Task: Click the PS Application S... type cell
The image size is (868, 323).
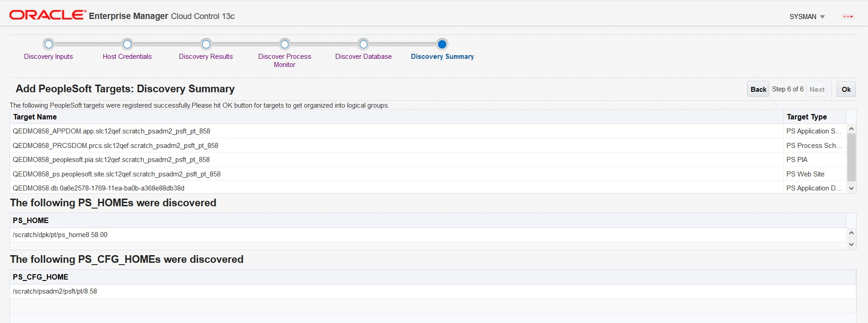Action: point(815,131)
